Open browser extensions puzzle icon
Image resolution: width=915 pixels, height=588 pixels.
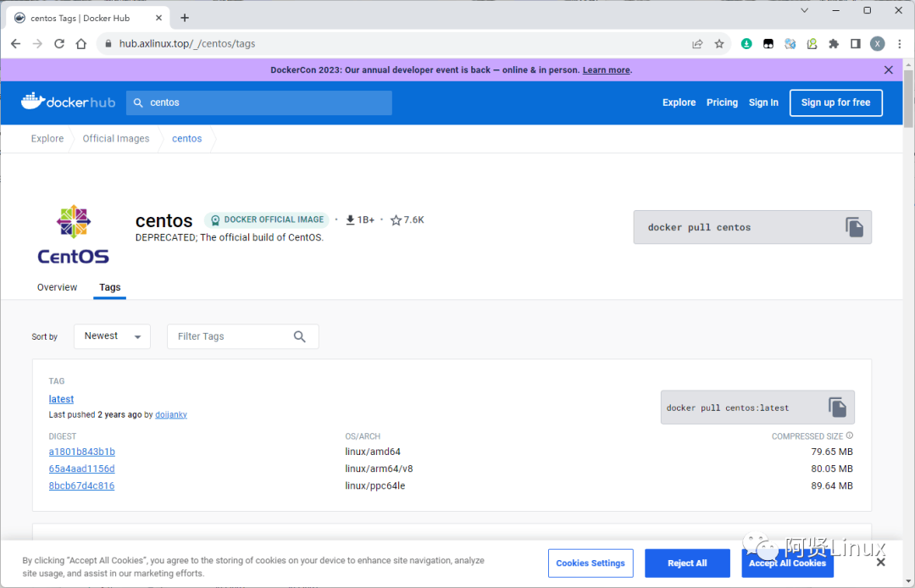[834, 44]
